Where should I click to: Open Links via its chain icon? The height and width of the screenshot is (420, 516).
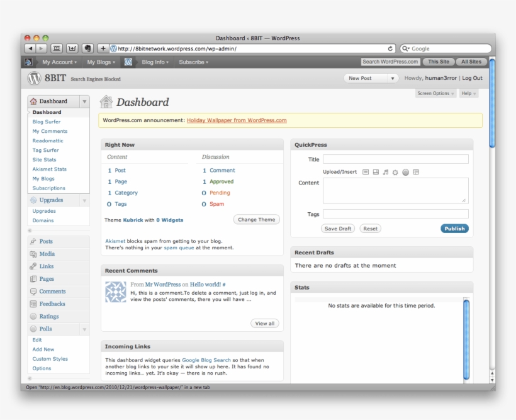click(33, 266)
